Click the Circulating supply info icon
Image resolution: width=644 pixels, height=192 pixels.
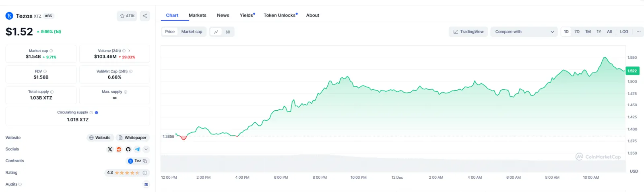[x=91, y=112]
